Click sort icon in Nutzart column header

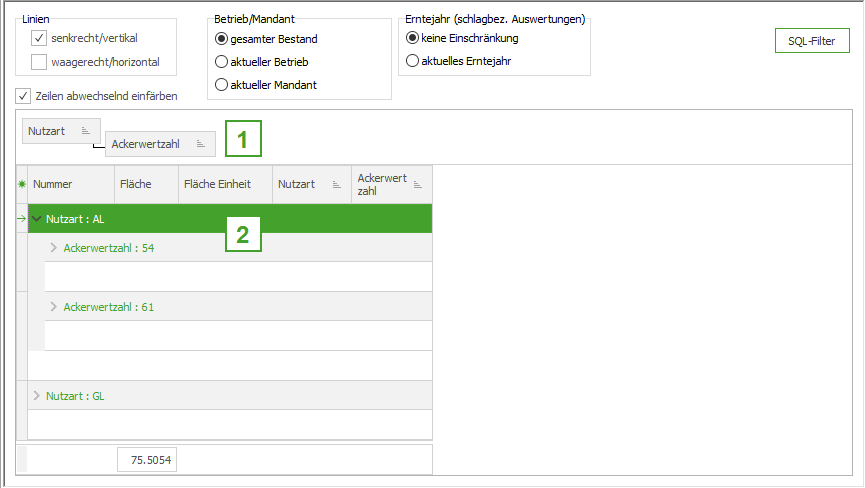(335, 184)
